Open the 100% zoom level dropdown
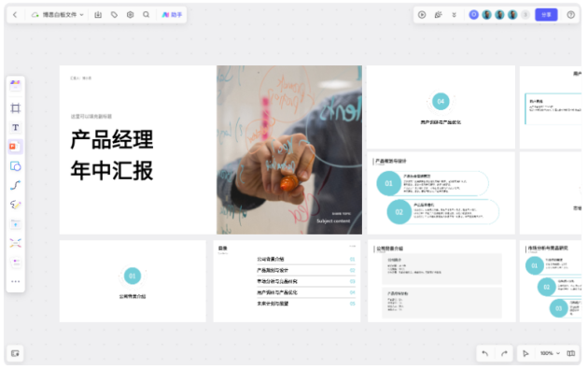588x369 pixels. [550, 353]
